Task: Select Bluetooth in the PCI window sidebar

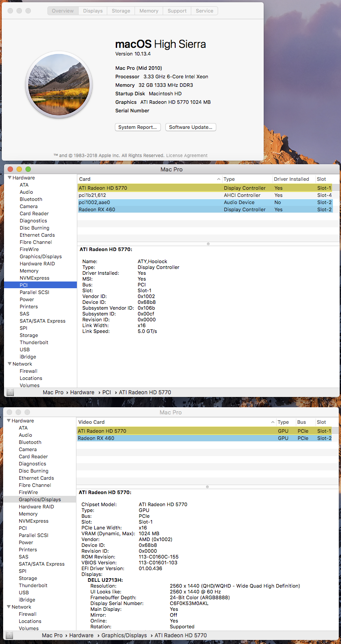Action: point(31,199)
